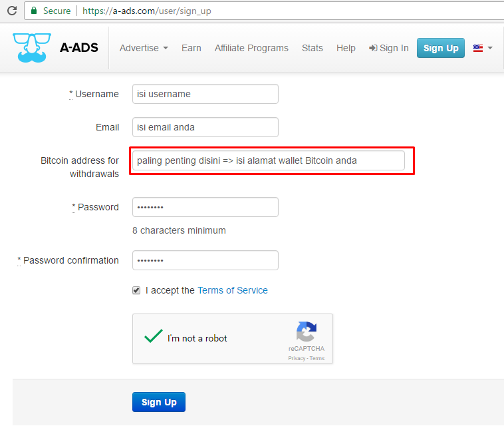The width and height of the screenshot is (504, 434).
Task: Click the teal Sign Up navbar button
Action: 441,48
